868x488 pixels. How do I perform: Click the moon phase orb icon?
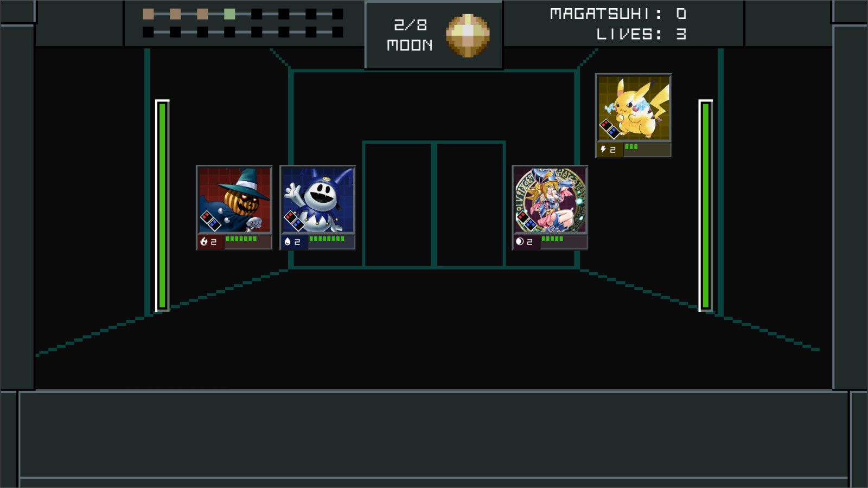click(468, 35)
